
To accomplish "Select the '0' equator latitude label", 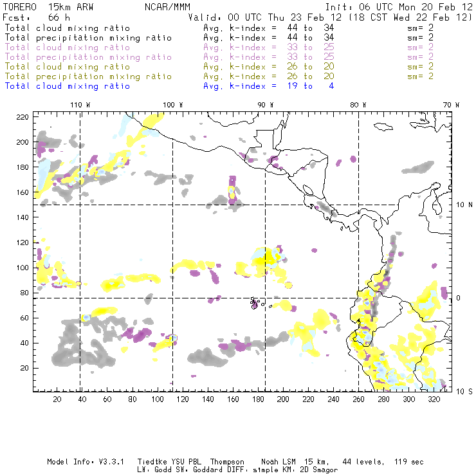I will pyautogui.click(x=459, y=298).
